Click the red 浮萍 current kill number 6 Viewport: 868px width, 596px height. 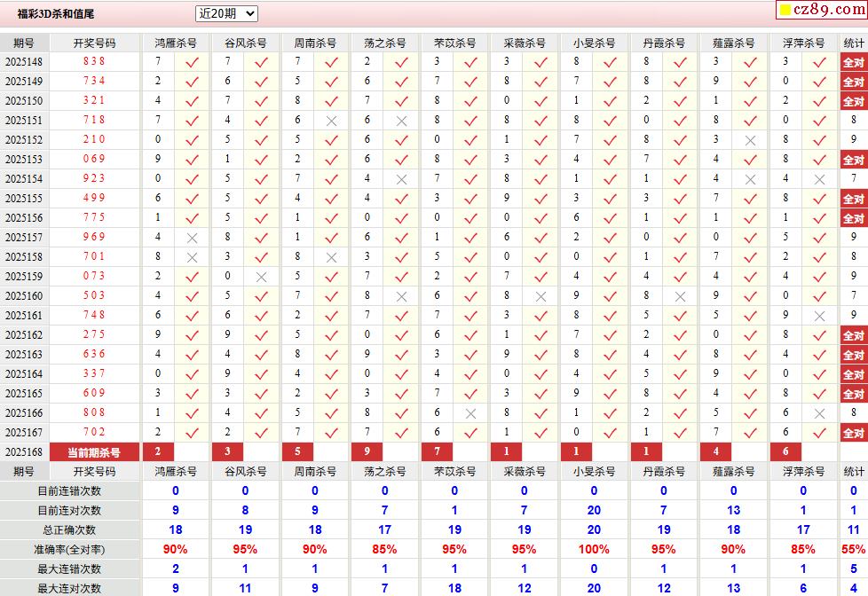click(x=785, y=451)
